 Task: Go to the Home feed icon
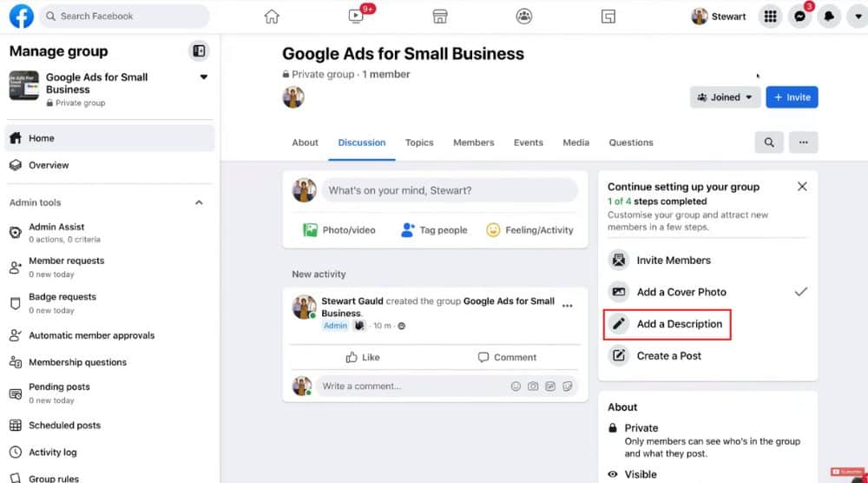272,17
